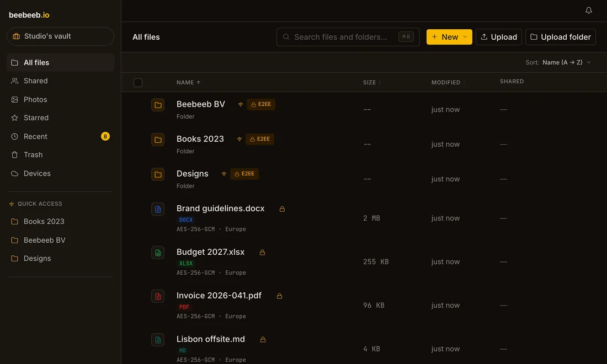Open Designs in Quick Access
The width and height of the screenshot is (607, 364).
point(60,259)
